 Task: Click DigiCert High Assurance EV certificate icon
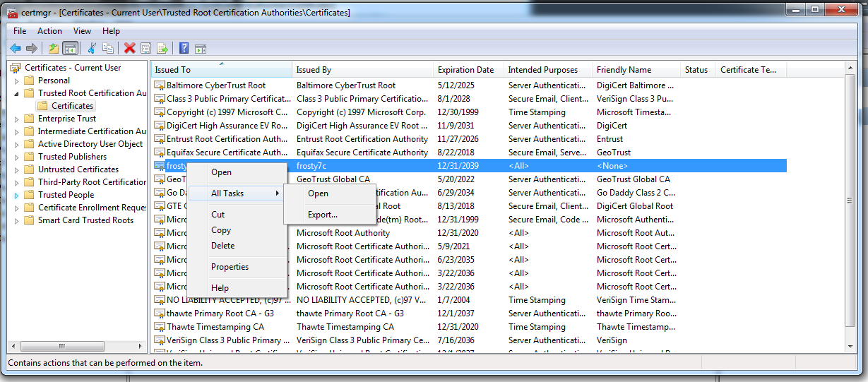click(160, 126)
